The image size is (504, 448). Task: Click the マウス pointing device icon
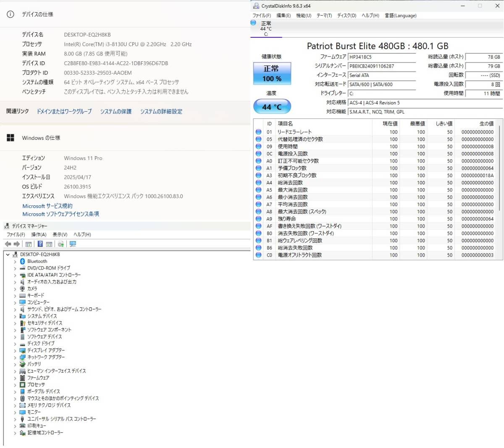(23, 398)
